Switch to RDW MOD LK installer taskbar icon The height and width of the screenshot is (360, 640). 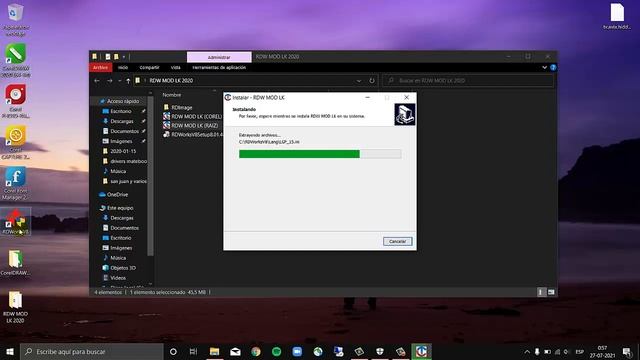421,351
